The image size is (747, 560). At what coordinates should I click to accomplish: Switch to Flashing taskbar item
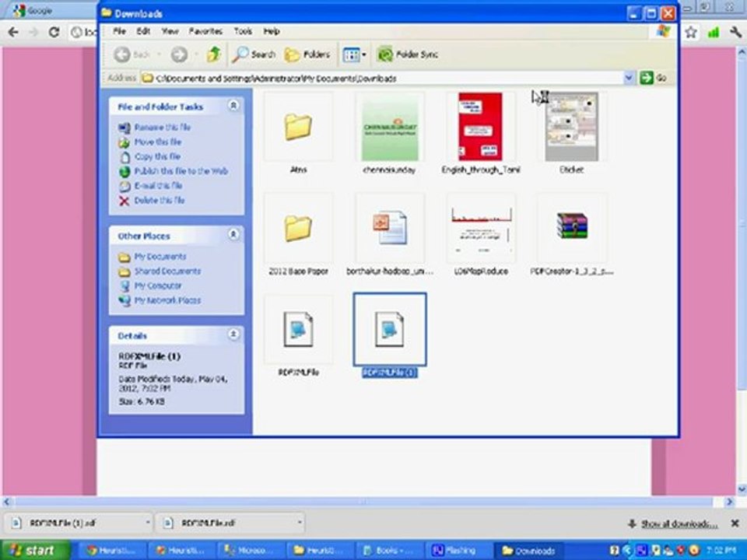tap(459, 551)
